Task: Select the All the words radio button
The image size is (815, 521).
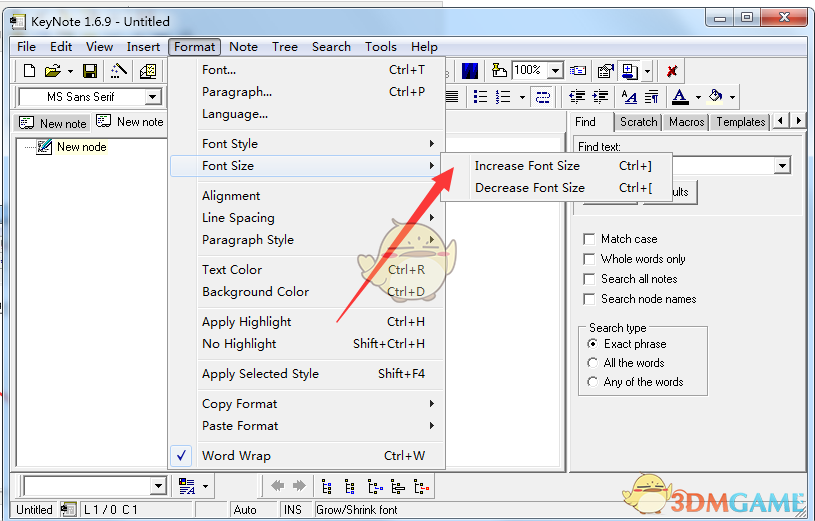Action: (593, 363)
